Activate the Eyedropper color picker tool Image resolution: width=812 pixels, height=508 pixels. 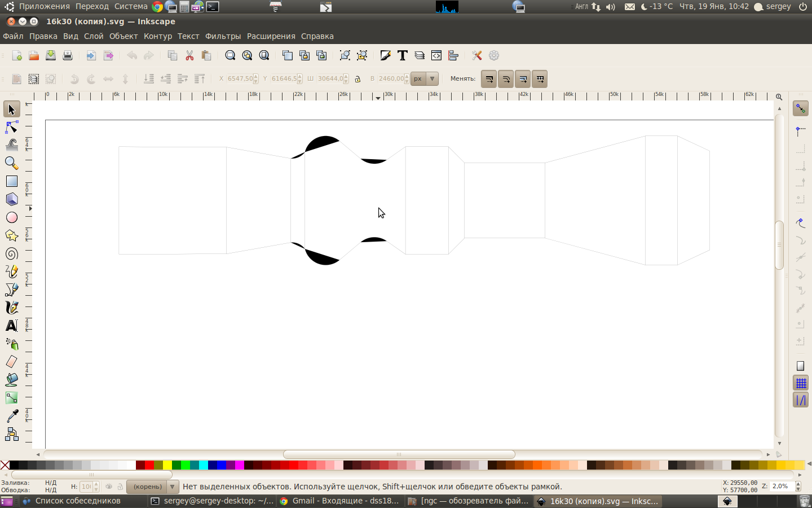11,416
